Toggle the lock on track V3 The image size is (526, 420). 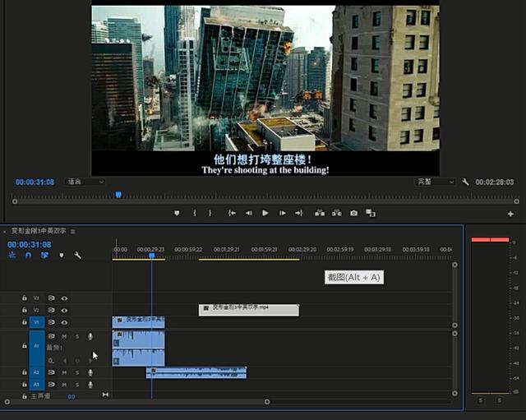[x=25, y=298]
